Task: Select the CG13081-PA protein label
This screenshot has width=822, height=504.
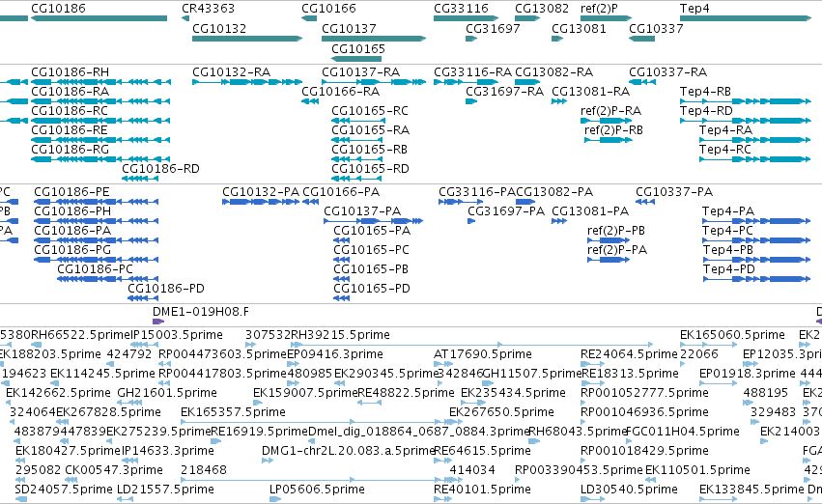Action: [590, 211]
